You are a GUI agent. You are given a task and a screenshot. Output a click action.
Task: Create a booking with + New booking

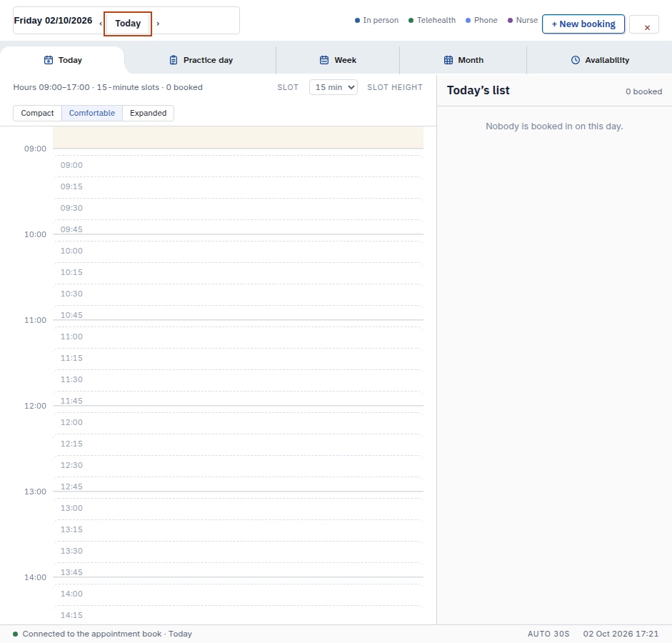pyautogui.click(x=583, y=24)
